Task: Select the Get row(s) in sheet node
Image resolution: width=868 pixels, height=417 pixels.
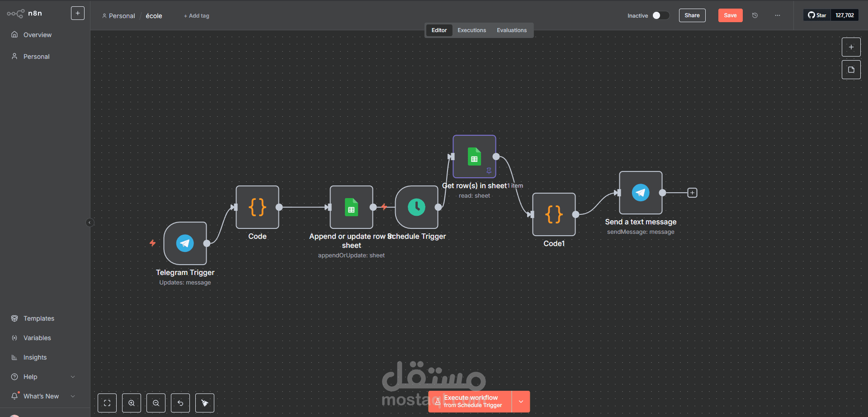Action: [x=474, y=156]
